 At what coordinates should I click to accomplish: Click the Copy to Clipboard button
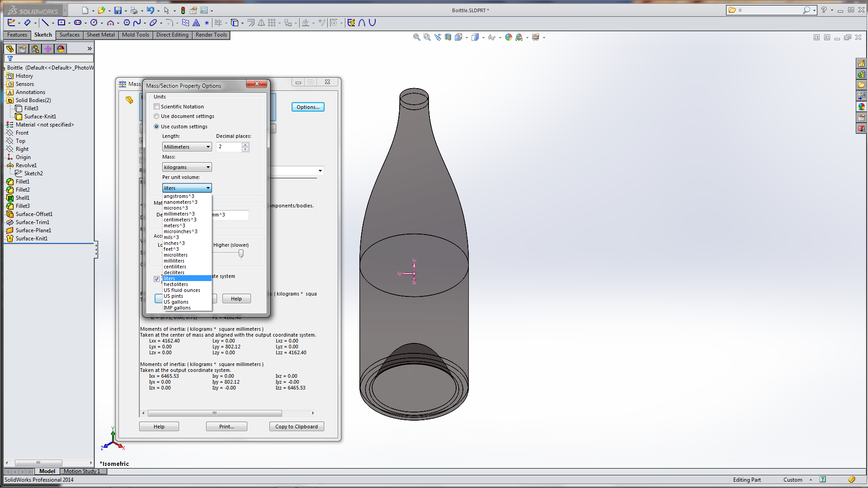(x=297, y=427)
